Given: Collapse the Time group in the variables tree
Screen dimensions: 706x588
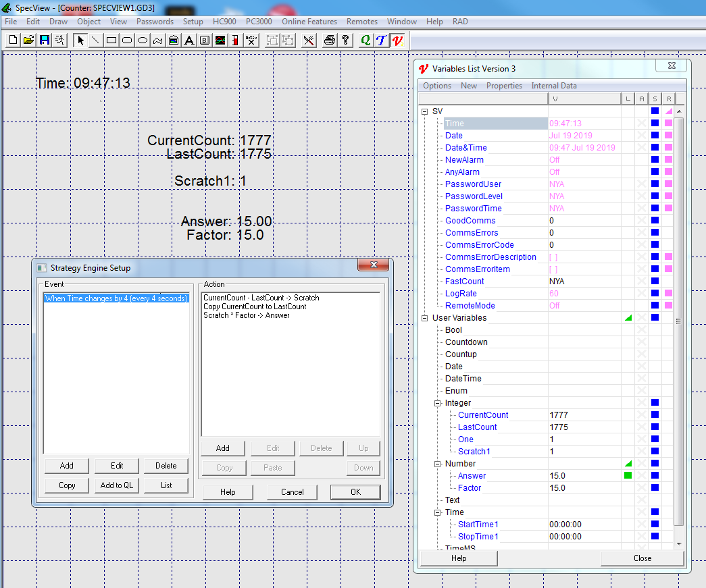Looking at the screenshot, I should click(438, 512).
